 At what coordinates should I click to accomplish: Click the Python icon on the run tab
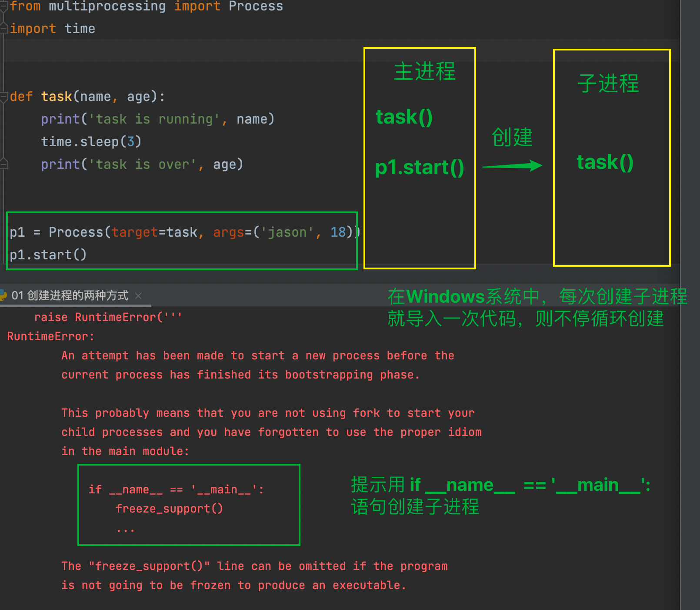coord(3,295)
